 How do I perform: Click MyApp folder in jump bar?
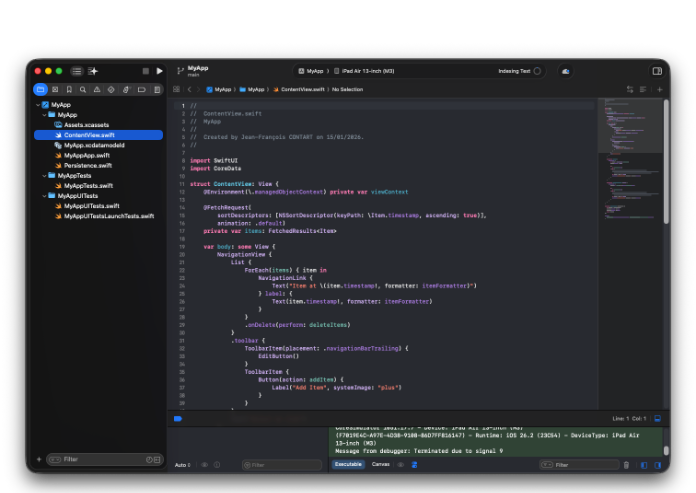(x=252, y=89)
